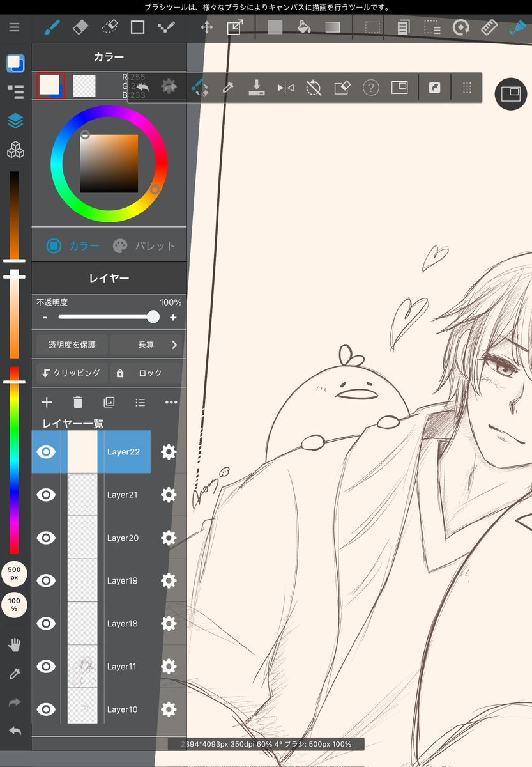Screen dimensions: 532x767
Task: Click the layer list view icon
Action: click(x=141, y=402)
